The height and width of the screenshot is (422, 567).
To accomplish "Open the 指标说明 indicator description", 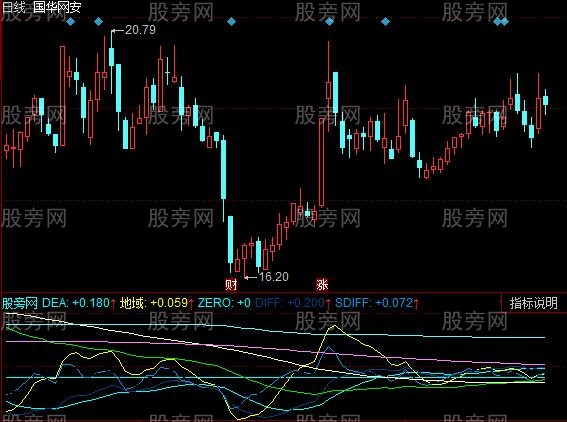I will [x=533, y=303].
